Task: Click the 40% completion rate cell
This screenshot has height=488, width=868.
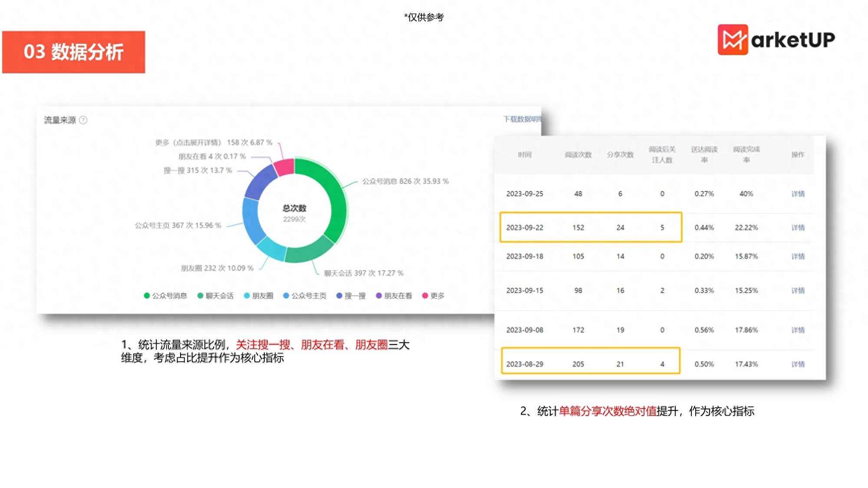Action: point(746,194)
